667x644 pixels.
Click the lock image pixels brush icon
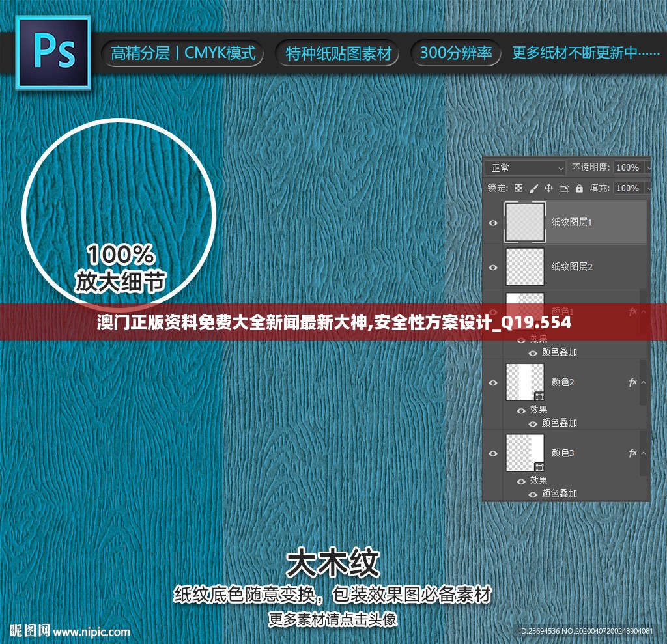533,188
